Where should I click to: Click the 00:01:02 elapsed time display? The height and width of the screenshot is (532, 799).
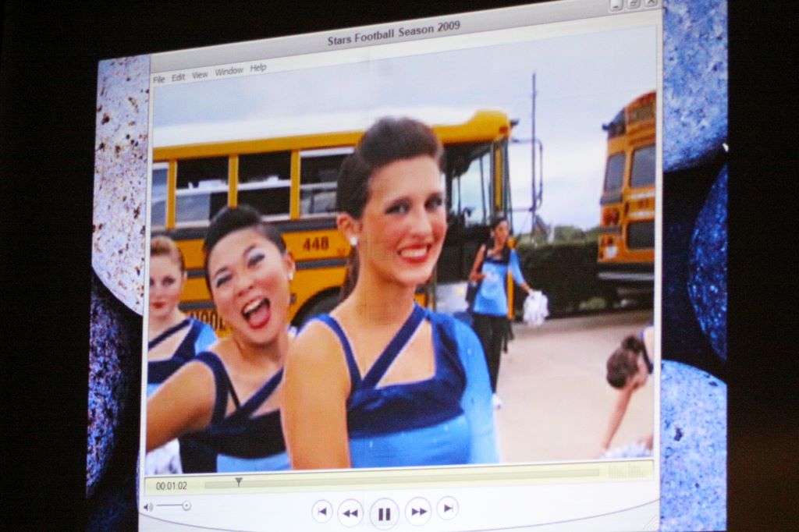pos(172,486)
